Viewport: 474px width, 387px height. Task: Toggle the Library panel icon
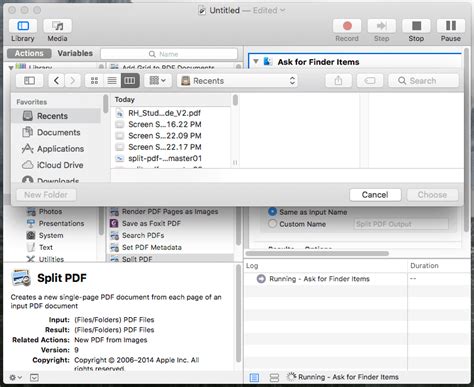click(x=23, y=26)
